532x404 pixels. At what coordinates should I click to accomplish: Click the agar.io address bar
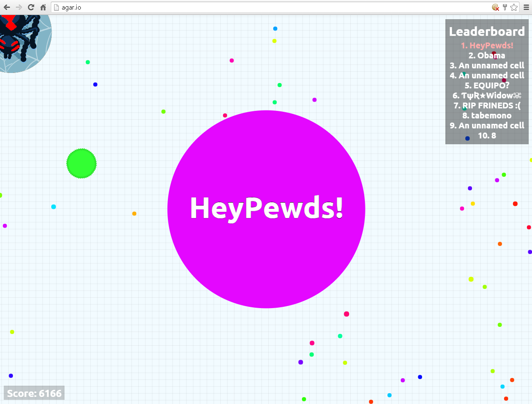coord(250,7)
